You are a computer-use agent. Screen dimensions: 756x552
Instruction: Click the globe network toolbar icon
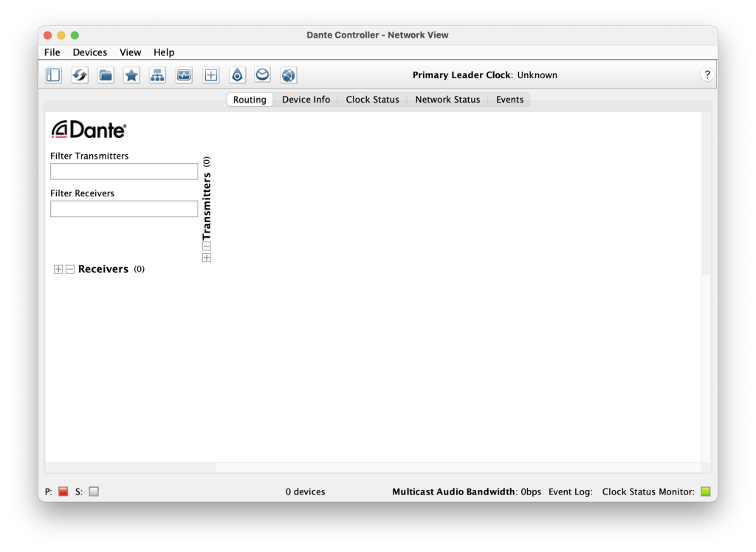(289, 75)
